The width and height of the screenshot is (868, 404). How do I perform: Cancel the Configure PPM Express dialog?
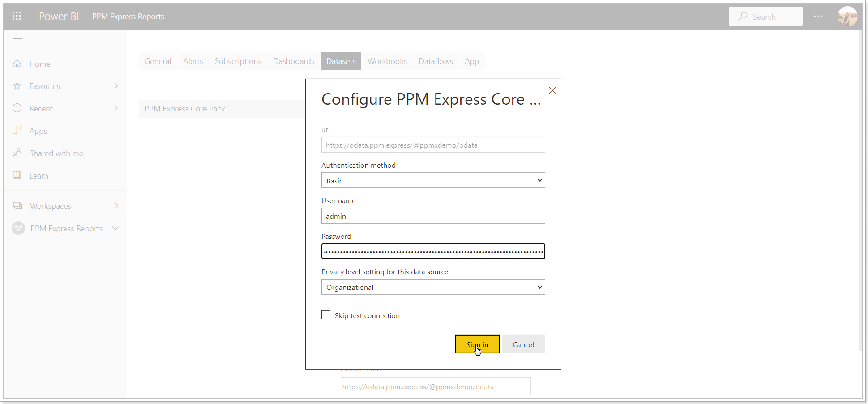click(x=523, y=344)
